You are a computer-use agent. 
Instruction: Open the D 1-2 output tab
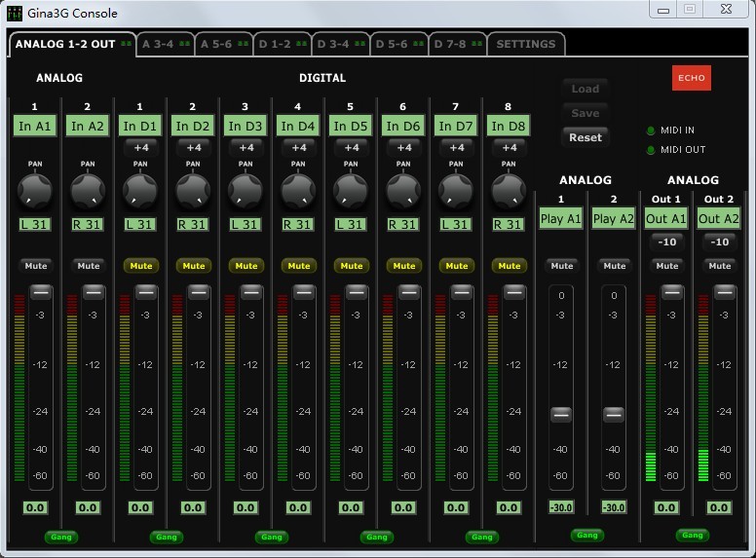(x=283, y=45)
